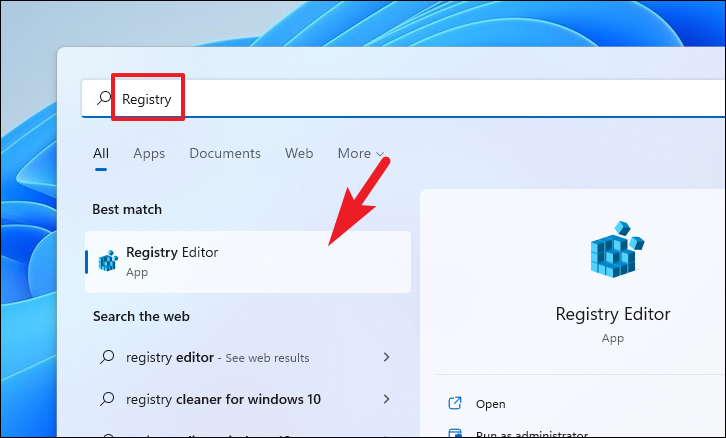
Task: Click magnifier icon beside registry cleaner suggestion
Action: pos(107,399)
